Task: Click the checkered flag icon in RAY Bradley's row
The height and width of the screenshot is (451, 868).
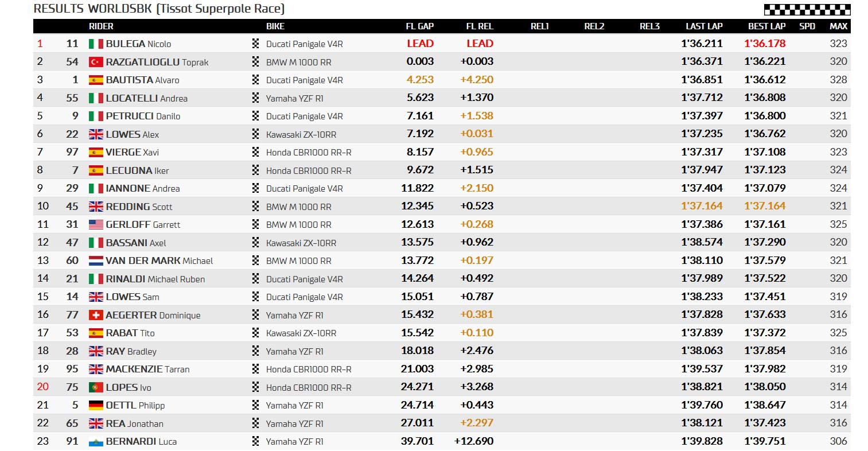Action: 256,351
